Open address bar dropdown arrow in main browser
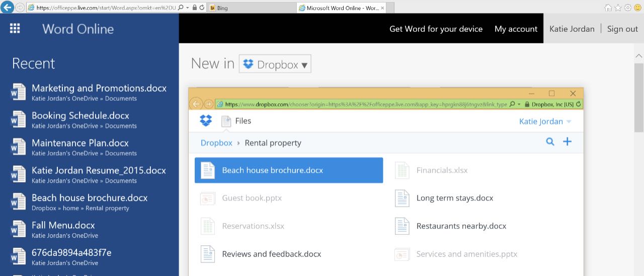 point(188,8)
